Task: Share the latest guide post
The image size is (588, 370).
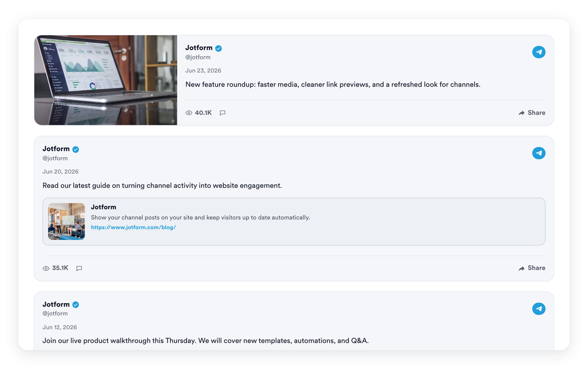Action: point(532,268)
